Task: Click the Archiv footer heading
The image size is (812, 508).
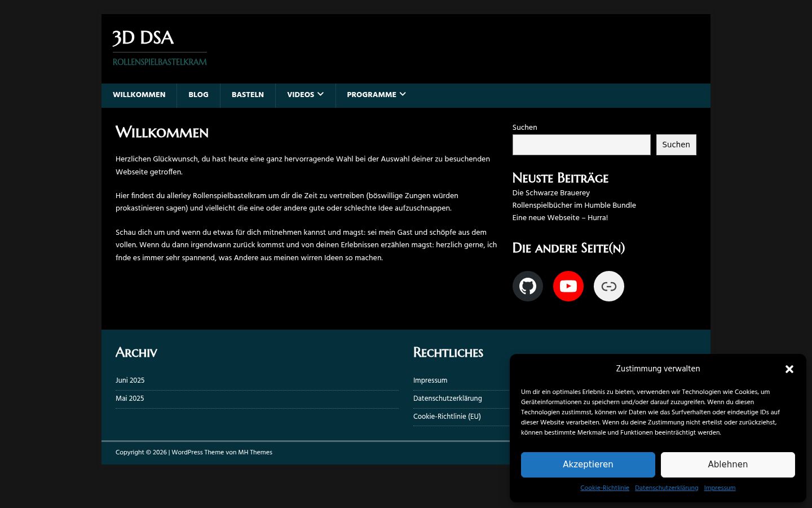Action: pos(136,353)
